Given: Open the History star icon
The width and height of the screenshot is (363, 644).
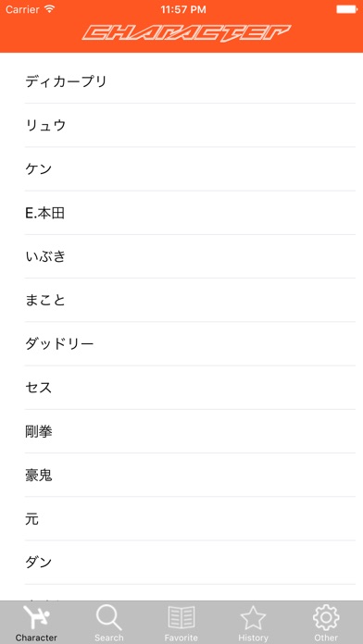Looking at the screenshot, I should pyautogui.click(x=253, y=618).
